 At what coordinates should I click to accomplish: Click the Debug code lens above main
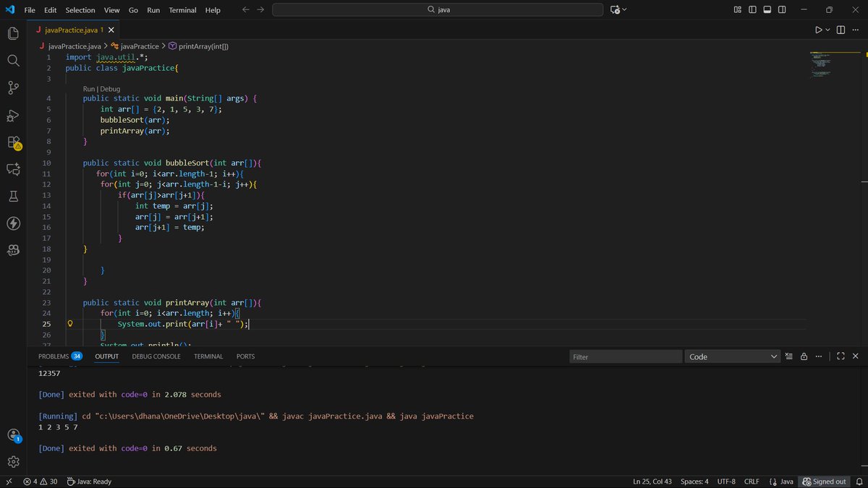110,89
